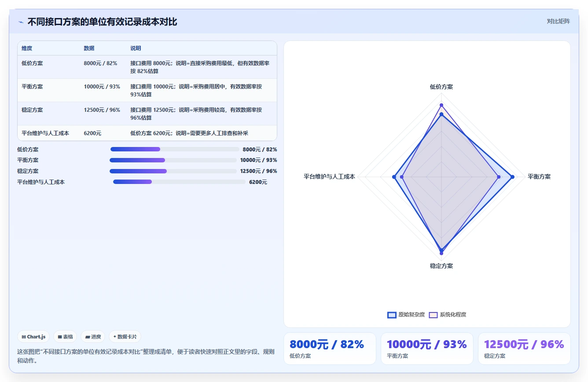Click the footer caption starting 这张图把

146,356
